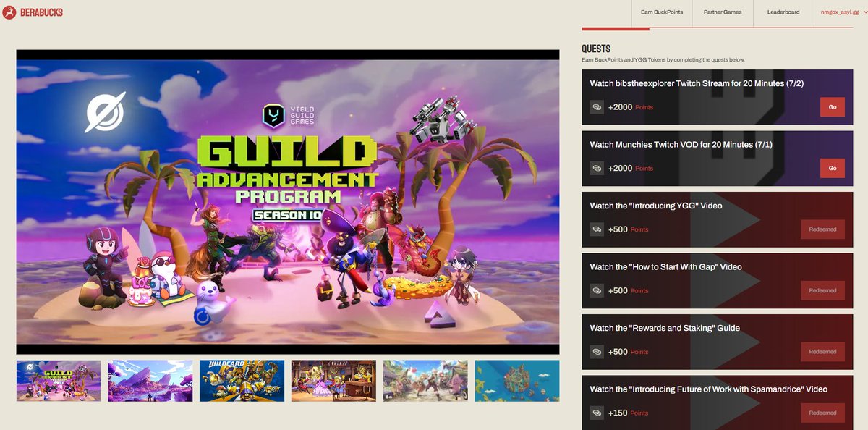Viewport: 868px width, 430px height.
Task: Click Go for Munchies Twitch VOD quest
Action: pos(833,168)
